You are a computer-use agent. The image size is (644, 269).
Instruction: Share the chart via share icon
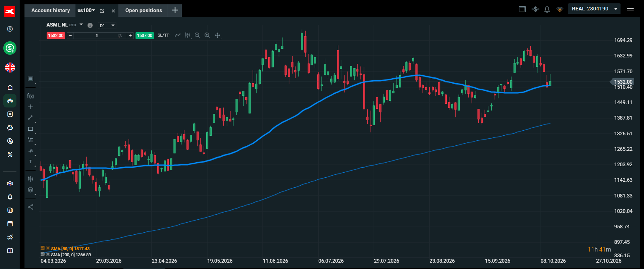click(x=31, y=207)
